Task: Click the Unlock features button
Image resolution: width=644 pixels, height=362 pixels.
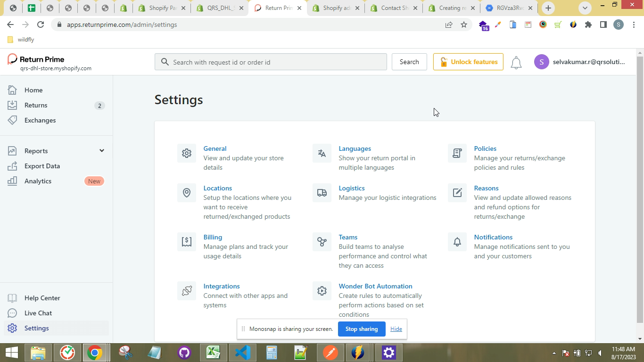Action: click(468, 62)
